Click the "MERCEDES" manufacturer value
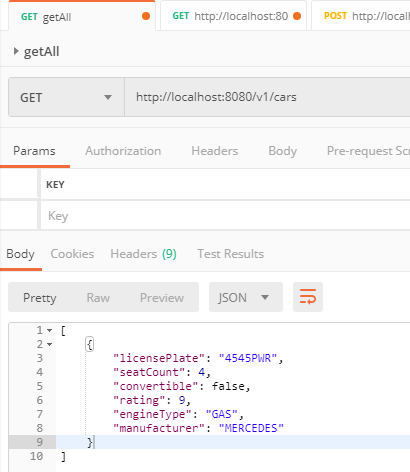 [x=251, y=428]
